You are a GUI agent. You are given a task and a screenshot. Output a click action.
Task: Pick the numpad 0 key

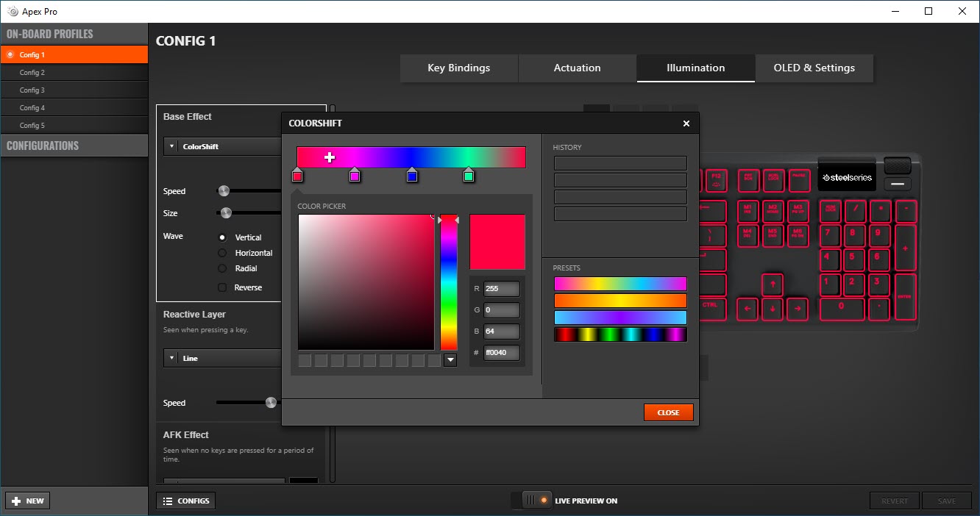tap(842, 309)
